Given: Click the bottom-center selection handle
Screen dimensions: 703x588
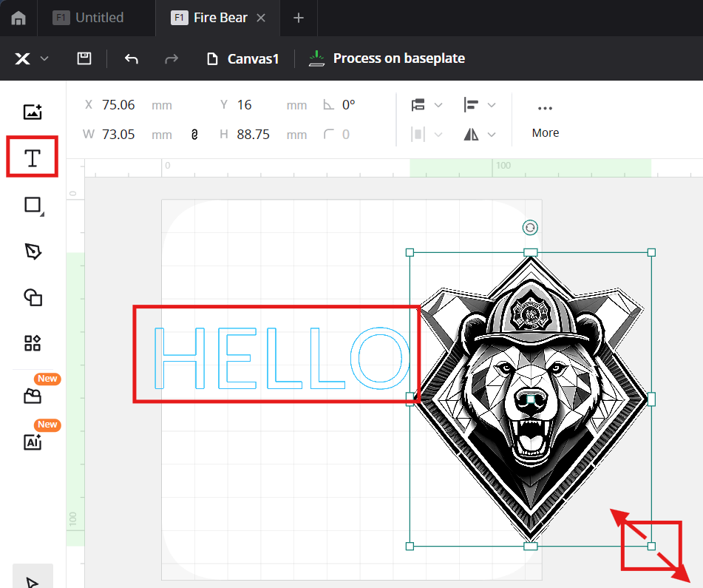Looking at the screenshot, I should [530, 547].
